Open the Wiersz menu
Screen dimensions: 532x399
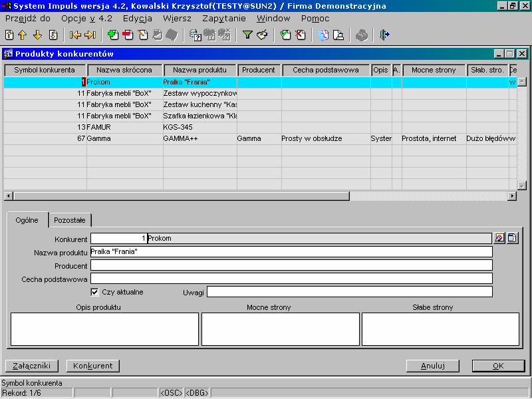coord(177,19)
